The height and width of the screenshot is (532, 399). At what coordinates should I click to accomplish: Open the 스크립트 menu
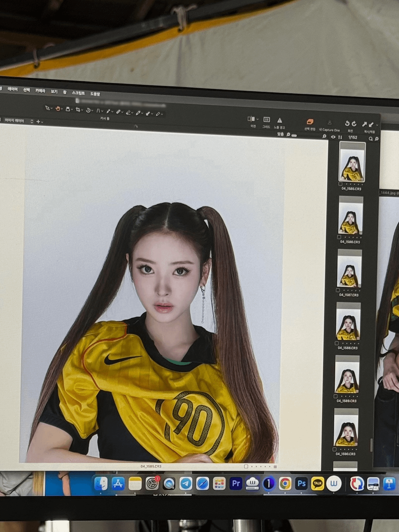pyautogui.click(x=78, y=93)
